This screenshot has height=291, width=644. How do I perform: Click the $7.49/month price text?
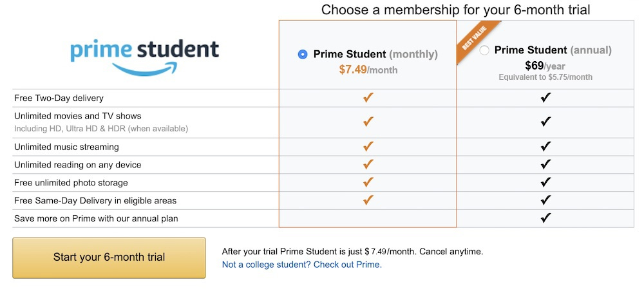pyautogui.click(x=368, y=70)
